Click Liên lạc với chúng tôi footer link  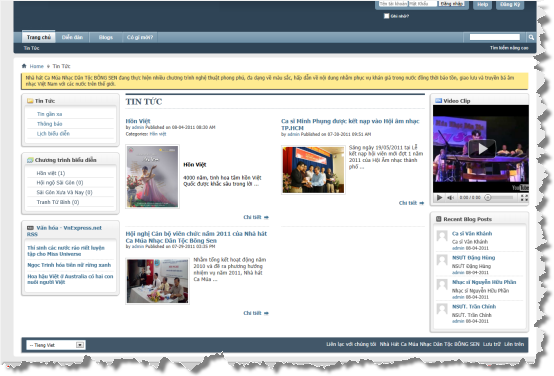coord(351,344)
